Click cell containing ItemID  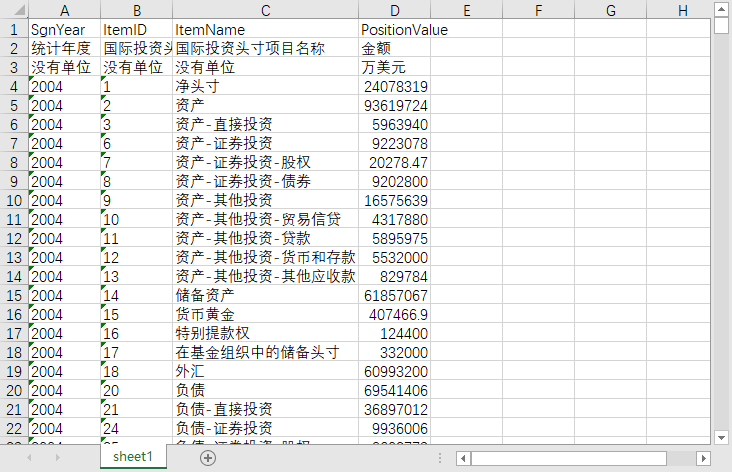[x=137, y=29]
